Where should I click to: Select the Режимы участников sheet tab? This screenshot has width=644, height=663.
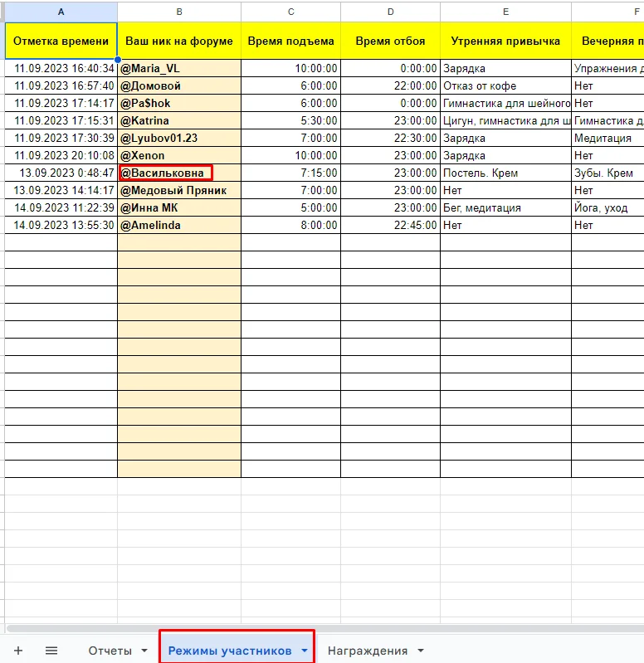(x=230, y=651)
